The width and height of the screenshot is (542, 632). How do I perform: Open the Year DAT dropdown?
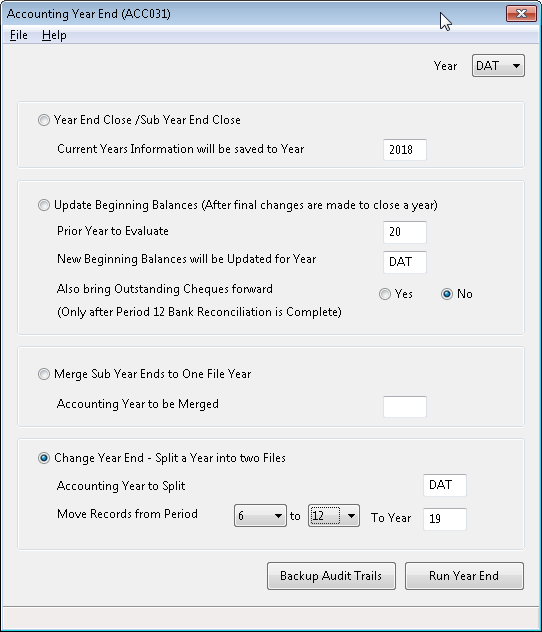point(498,66)
